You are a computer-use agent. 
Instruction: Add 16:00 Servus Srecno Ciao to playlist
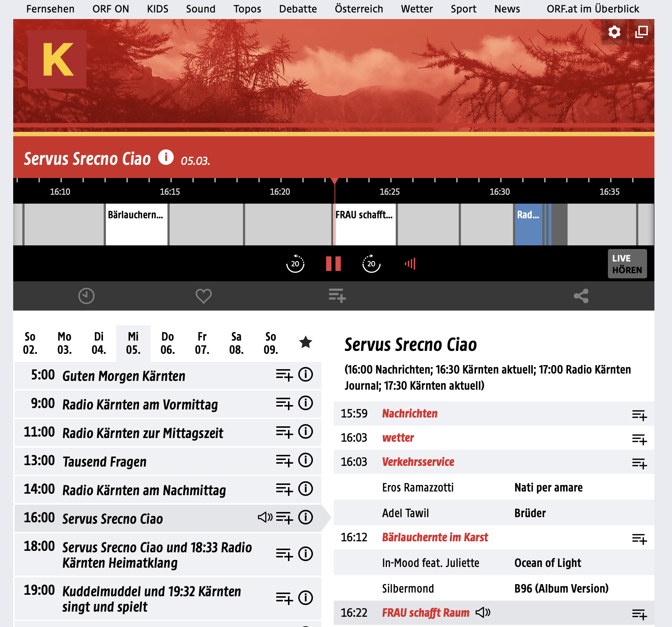pos(284,518)
